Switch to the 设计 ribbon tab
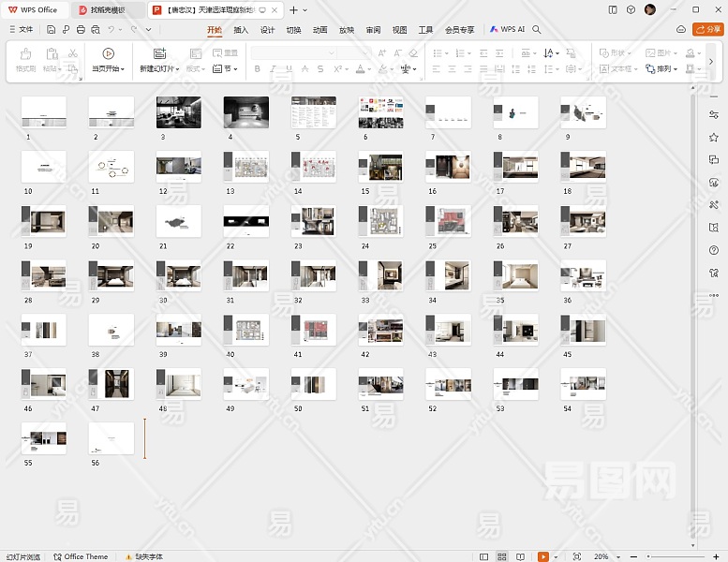Screen dimensions: 728x562 coord(267,30)
